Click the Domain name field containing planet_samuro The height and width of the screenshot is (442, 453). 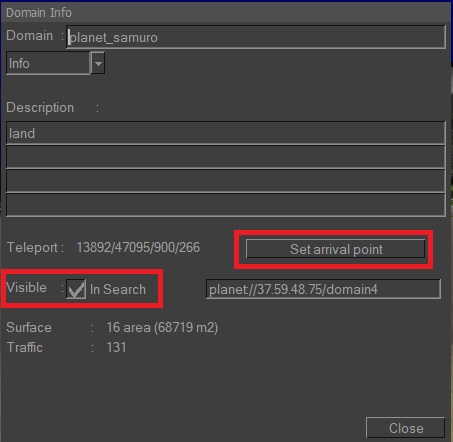(256, 37)
